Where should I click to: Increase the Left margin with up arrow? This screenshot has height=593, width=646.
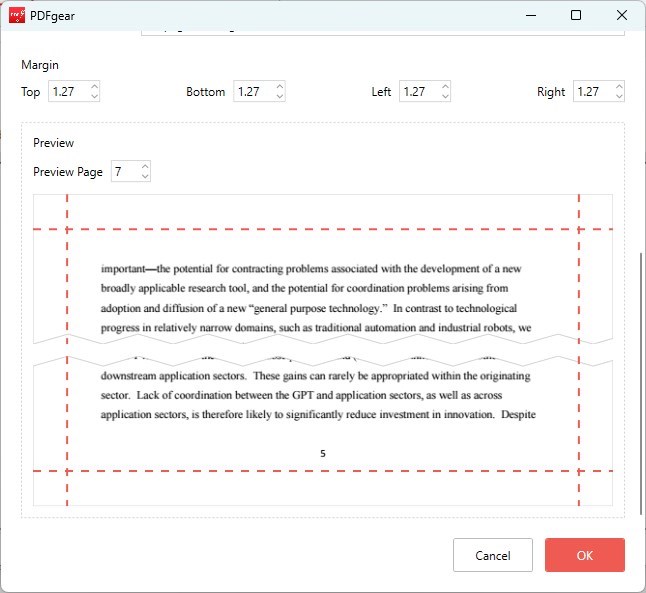click(445, 87)
